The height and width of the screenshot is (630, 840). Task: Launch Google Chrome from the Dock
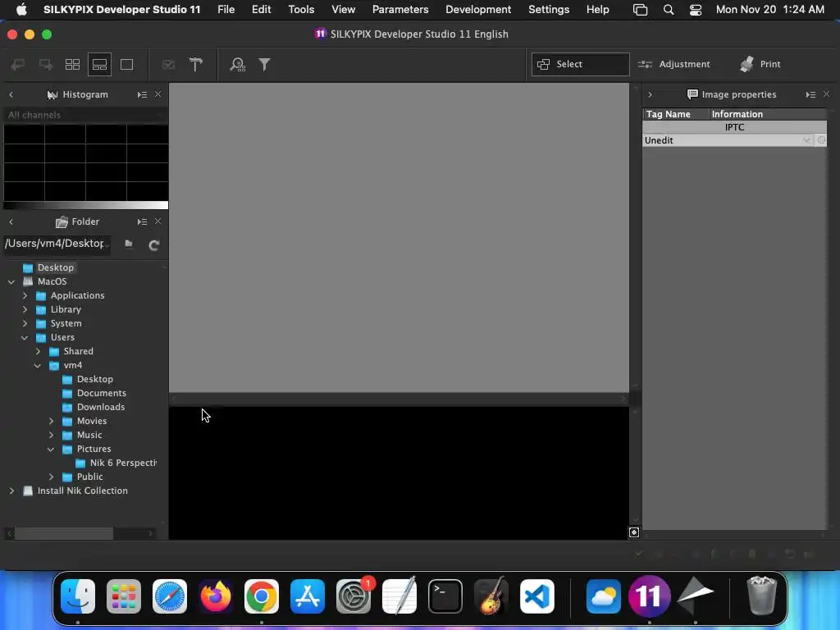click(262, 596)
